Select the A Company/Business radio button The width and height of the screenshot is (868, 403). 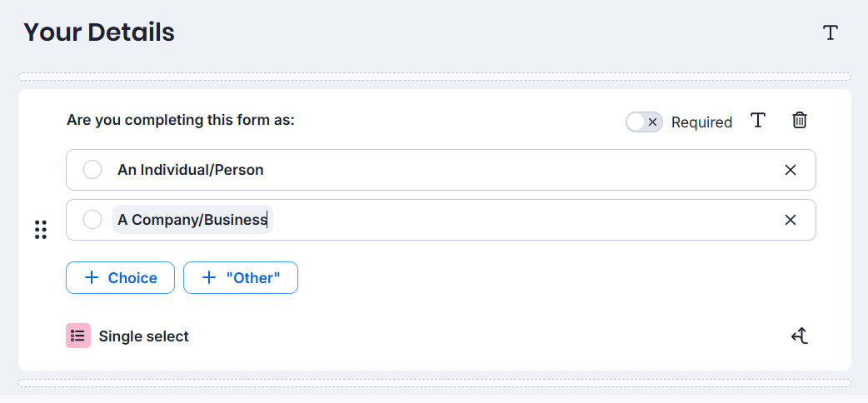point(92,219)
